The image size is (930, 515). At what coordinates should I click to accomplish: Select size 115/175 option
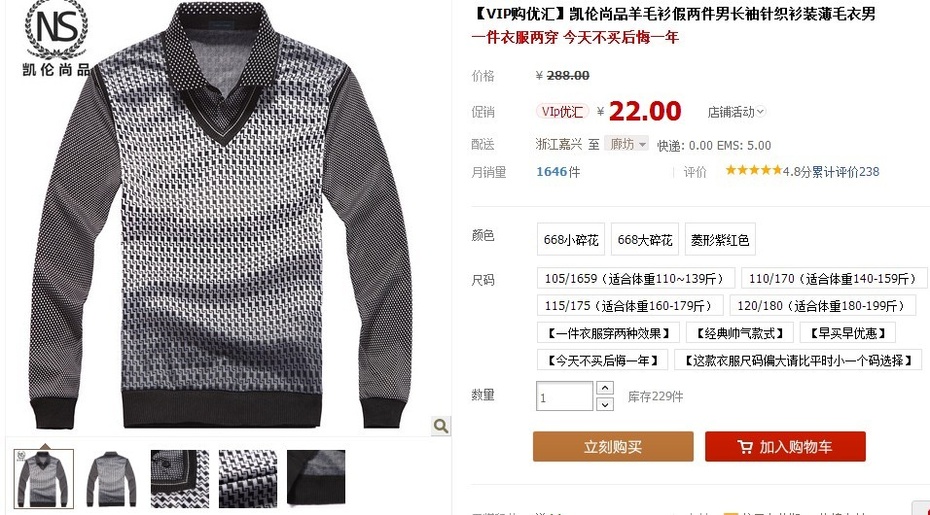630,306
